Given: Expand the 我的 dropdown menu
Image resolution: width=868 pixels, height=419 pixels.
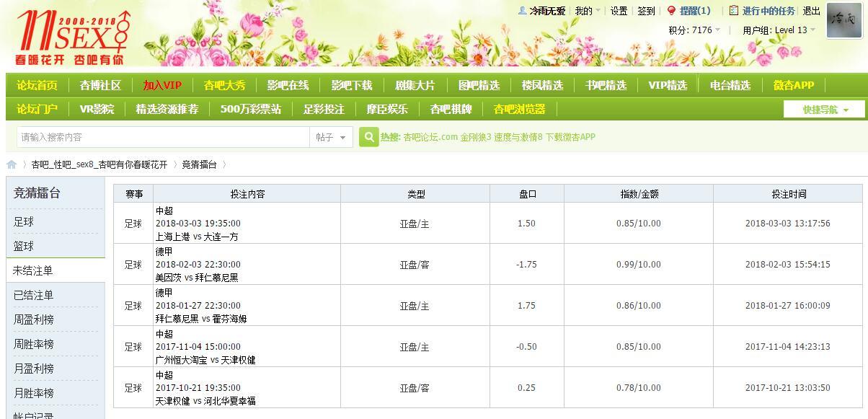Looking at the screenshot, I should 587,11.
